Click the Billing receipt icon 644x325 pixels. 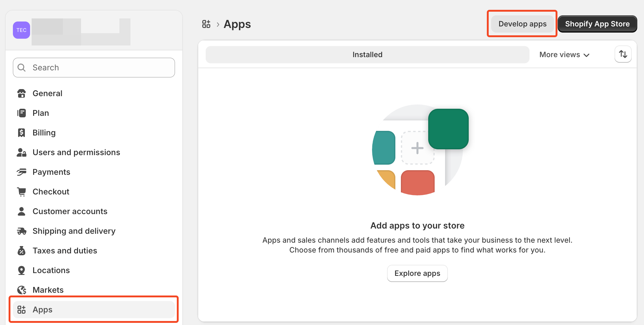pyautogui.click(x=21, y=133)
